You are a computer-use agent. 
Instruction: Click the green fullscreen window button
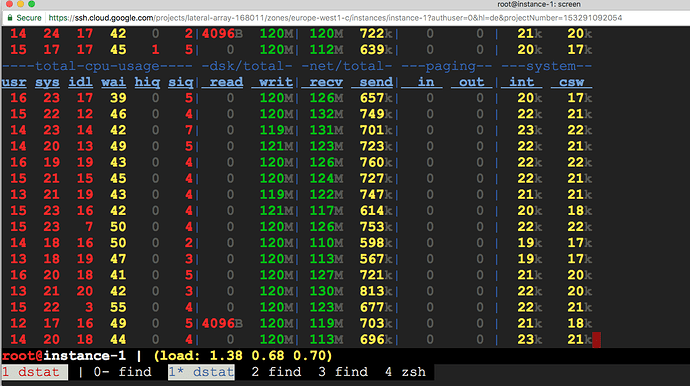click(31, 4)
